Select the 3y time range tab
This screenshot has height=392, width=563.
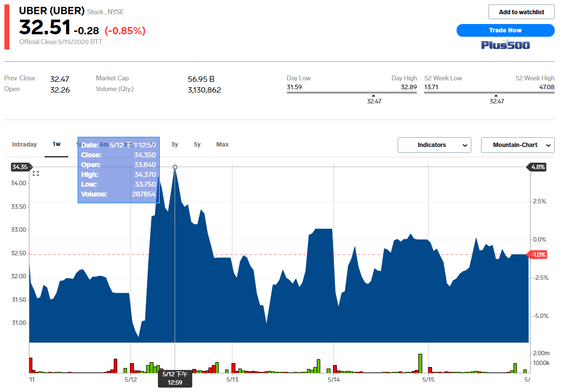[x=175, y=145]
